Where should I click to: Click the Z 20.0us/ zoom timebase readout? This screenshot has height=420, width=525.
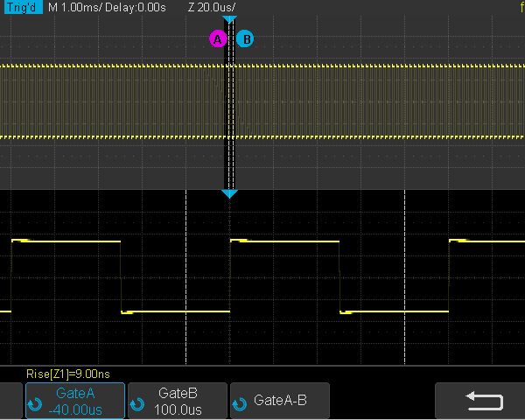point(212,7)
